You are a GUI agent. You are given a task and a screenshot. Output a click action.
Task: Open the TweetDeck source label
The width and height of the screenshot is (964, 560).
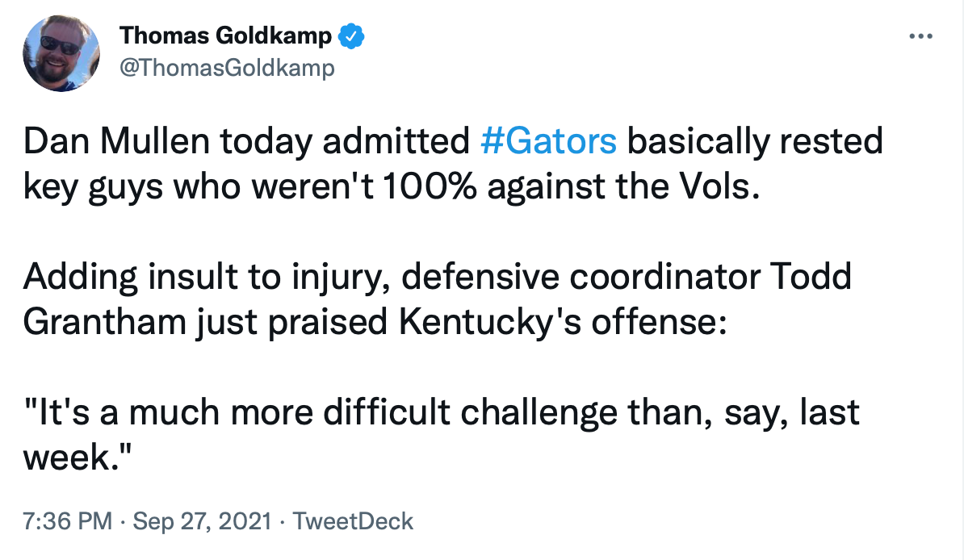353,521
